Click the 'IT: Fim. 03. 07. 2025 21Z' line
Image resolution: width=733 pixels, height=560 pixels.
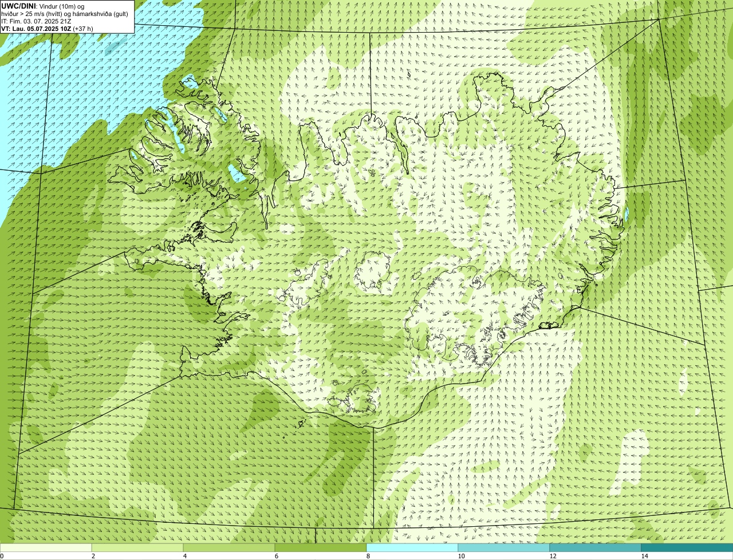point(37,21)
